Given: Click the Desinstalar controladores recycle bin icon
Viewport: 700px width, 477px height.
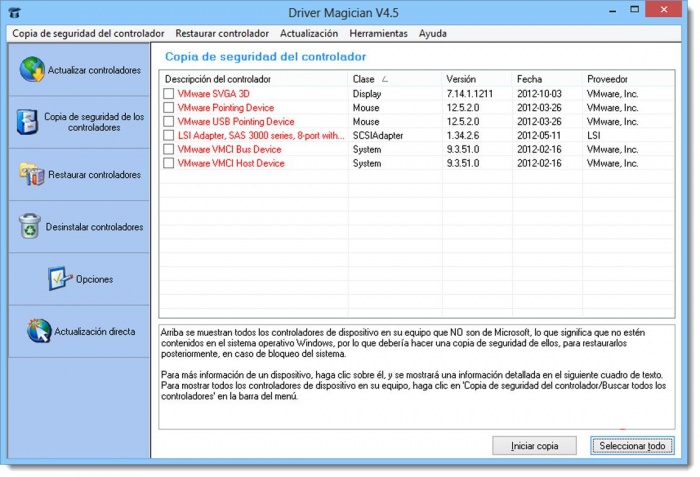Looking at the screenshot, I should (x=30, y=226).
